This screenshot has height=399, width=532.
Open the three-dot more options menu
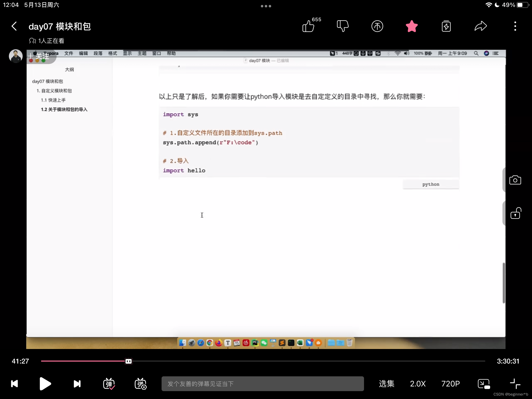point(515,26)
